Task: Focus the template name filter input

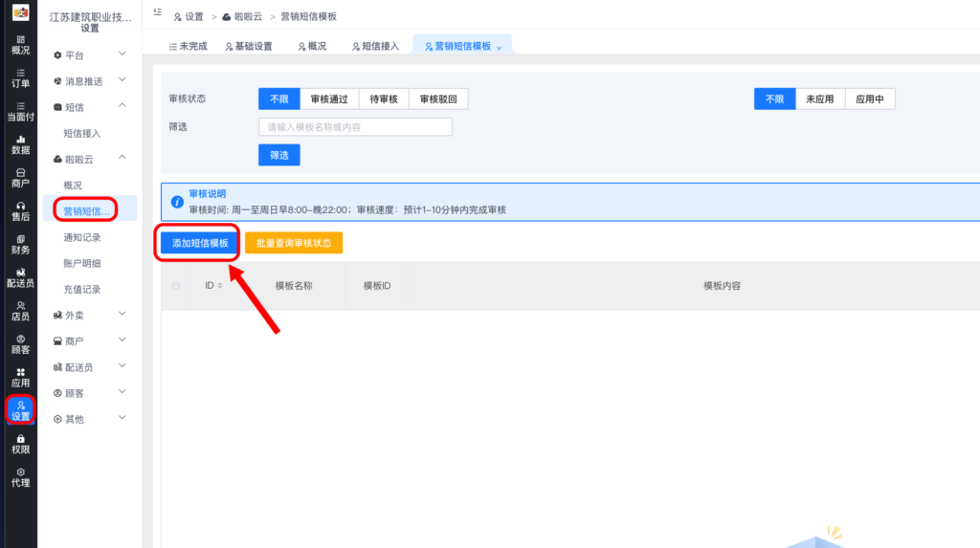Action: click(355, 127)
